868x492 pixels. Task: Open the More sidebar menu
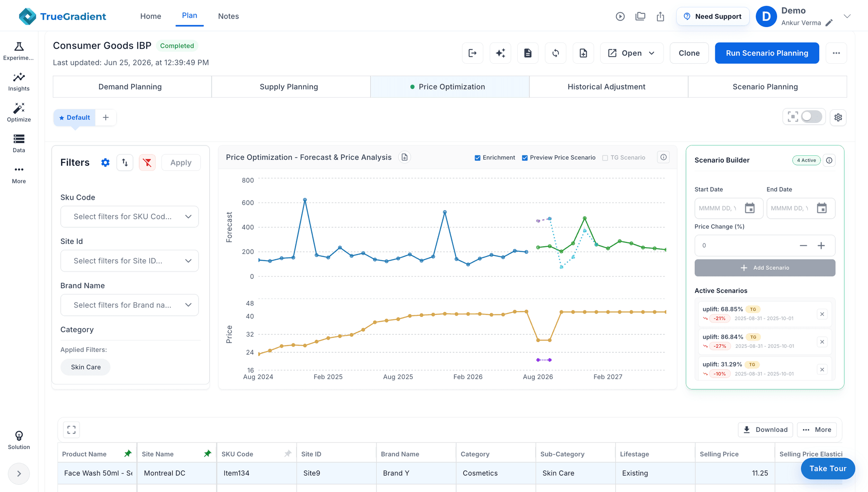pyautogui.click(x=19, y=174)
